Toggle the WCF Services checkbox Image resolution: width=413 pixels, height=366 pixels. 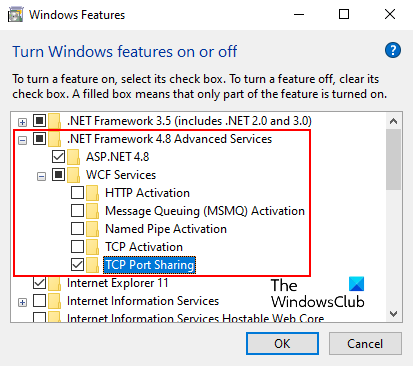58,174
